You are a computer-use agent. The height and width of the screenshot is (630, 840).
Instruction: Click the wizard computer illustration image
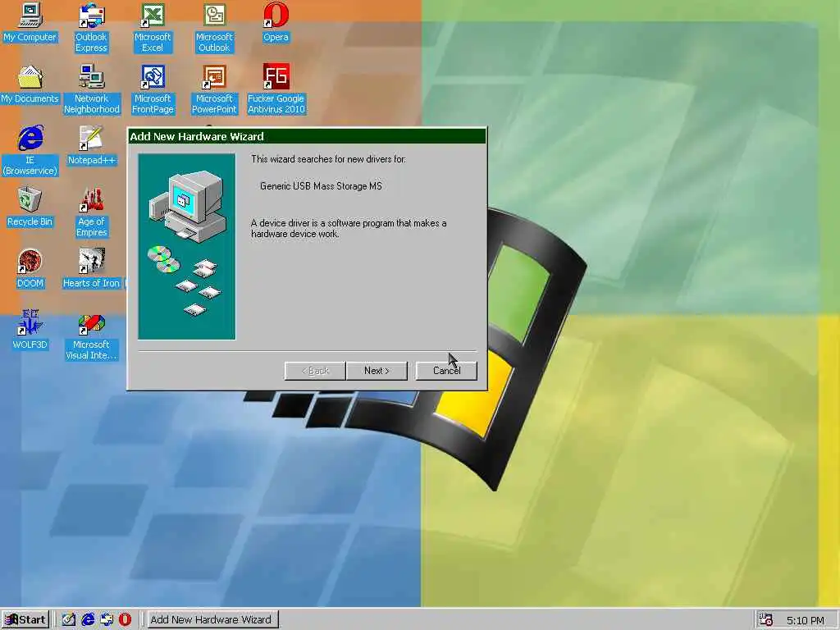tap(186, 246)
